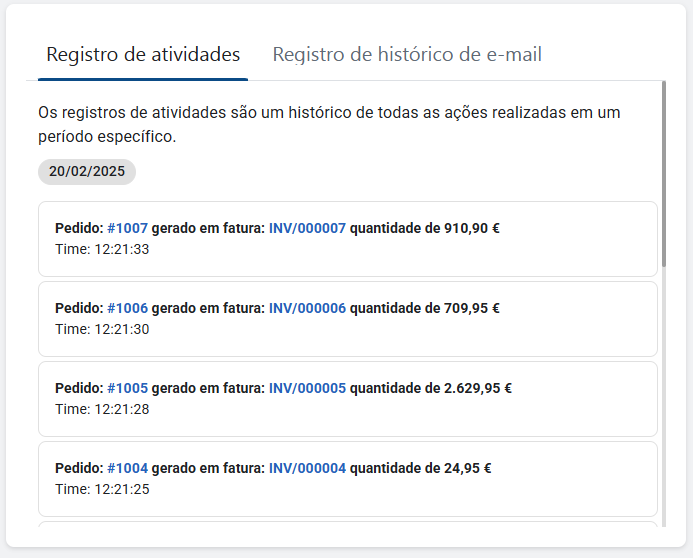Open invoice INV/000006 link
This screenshot has height=558, width=693.
(x=307, y=308)
